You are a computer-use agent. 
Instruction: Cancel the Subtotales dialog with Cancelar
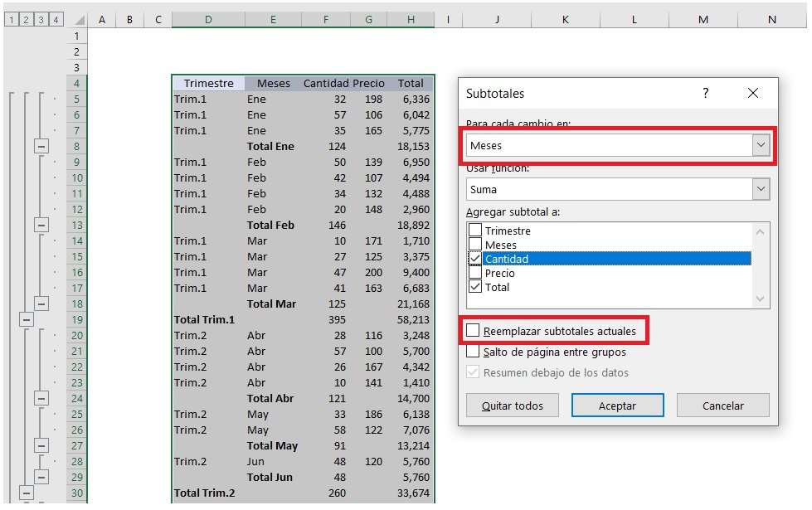point(722,406)
